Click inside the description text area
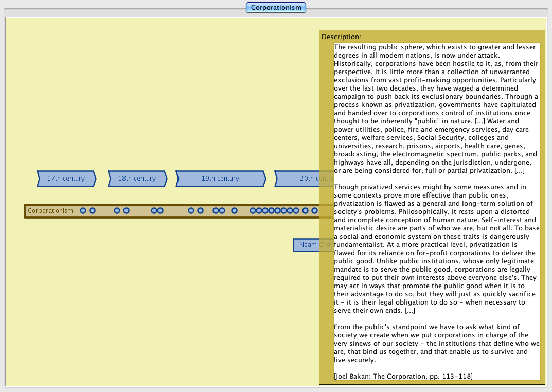 click(436, 206)
